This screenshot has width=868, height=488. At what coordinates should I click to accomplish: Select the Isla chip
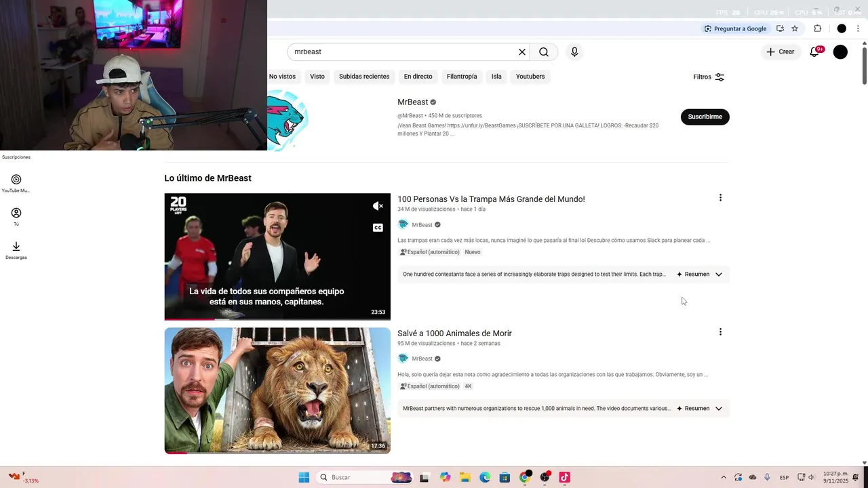pyautogui.click(x=496, y=77)
